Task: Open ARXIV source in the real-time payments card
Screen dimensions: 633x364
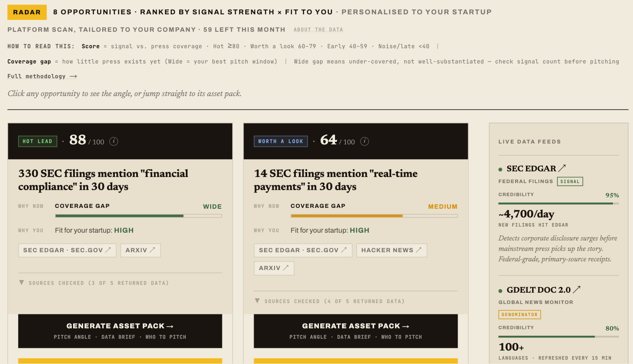Action: tap(274, 268)
